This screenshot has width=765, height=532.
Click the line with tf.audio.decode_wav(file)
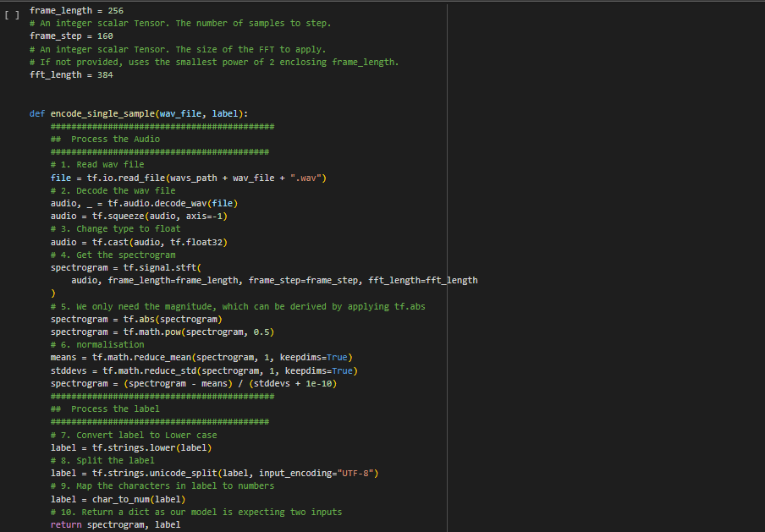[x=144, y=203]
